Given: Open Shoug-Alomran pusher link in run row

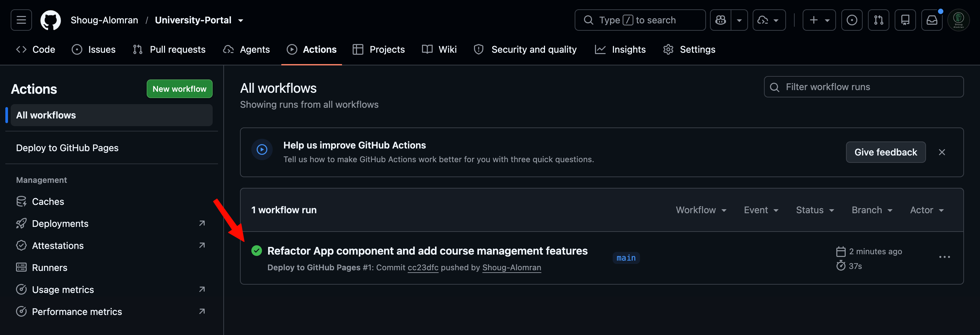Looking at the screenshot, I should point(511,268).
